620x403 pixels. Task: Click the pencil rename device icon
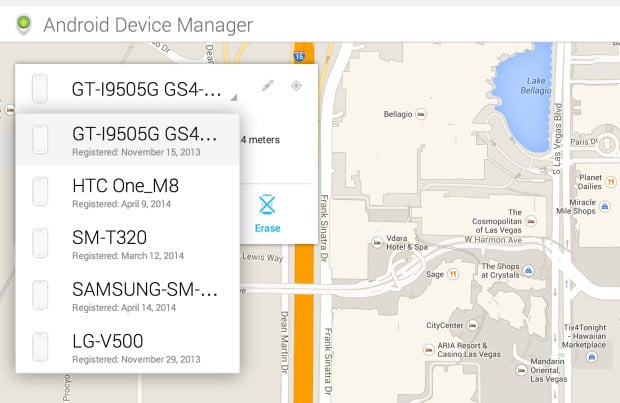click(x=268, y=85)
